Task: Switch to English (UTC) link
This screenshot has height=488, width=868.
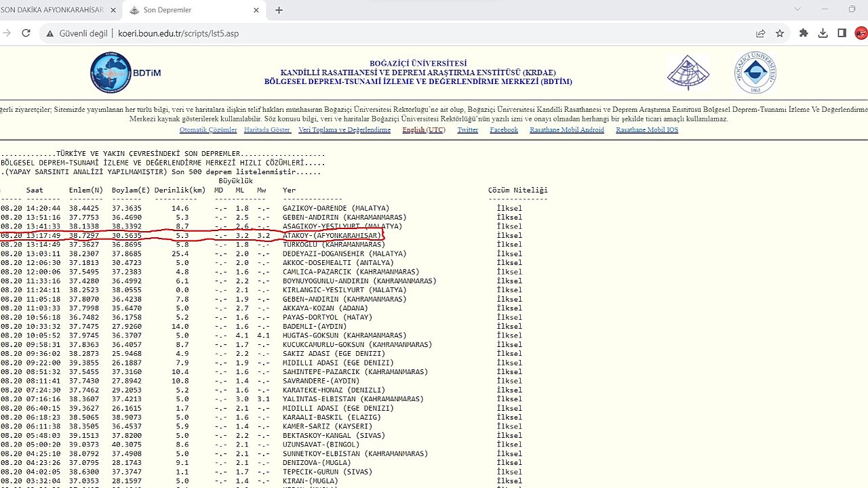Action: [424, 130]
